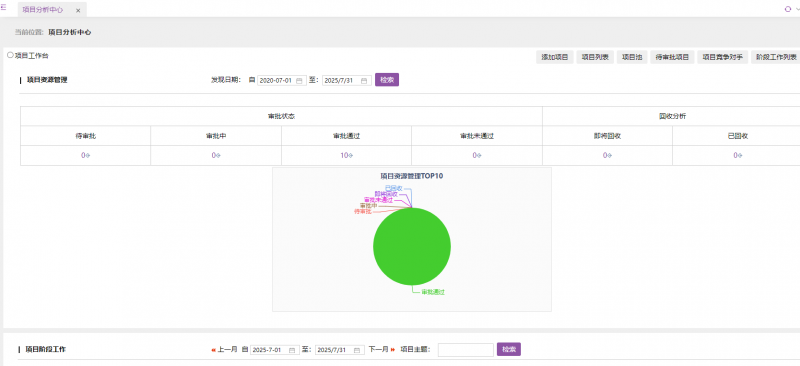Click the 待审批 column header
The width and height of the screenshot is (800, 366).
pos(85,136)
